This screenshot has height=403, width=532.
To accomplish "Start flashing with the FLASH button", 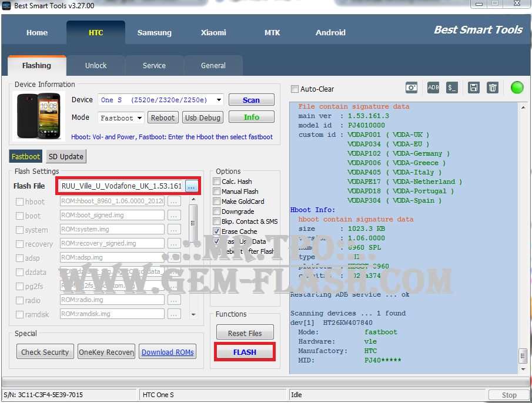I will point(245,352).
